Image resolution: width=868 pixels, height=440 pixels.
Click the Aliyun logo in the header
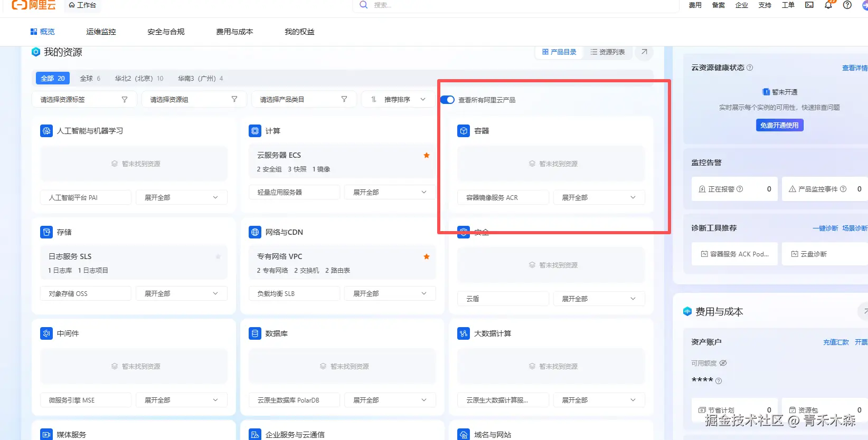pos(34,5)
